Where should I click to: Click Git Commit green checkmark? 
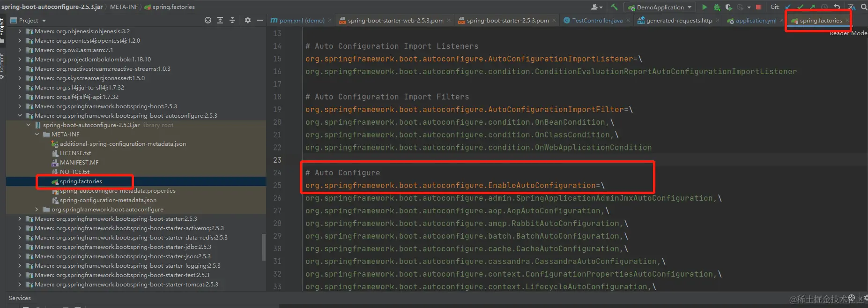(801, 7)
